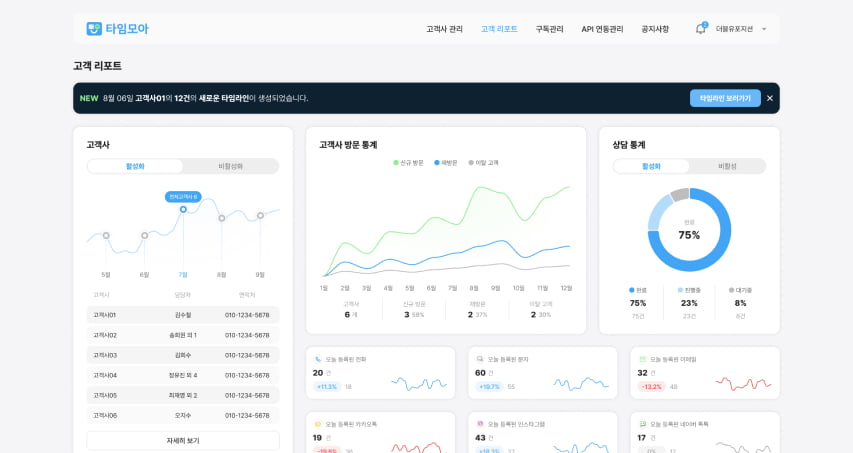Switch 고객사 panel to 비활성화
Viewport: 853px width, 453px height.
(231, 166)
